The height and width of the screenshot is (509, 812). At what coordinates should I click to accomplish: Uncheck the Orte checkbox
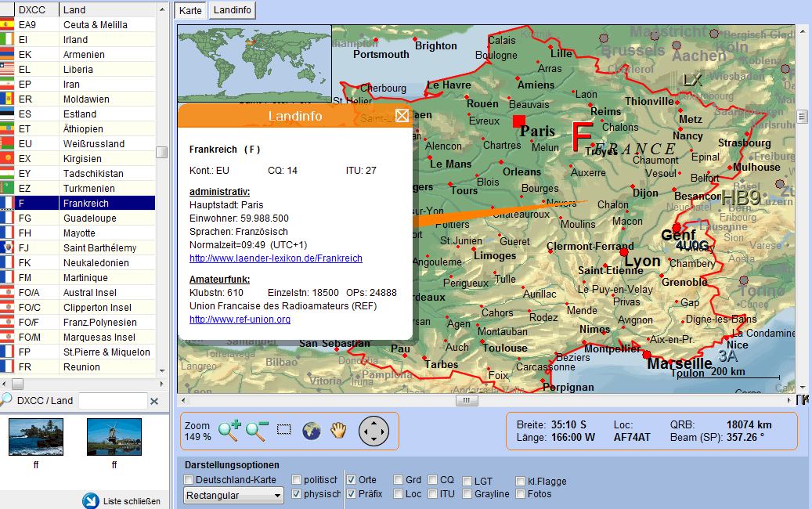(352, 480)
